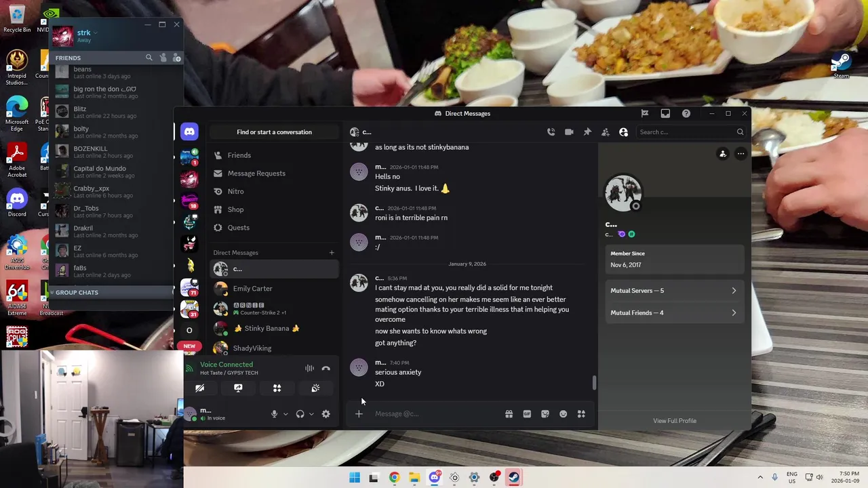Open ARNIE direct message playing Counter-Strike 2
This screenshot has height=488, width=868.
[x=274, y=308]
